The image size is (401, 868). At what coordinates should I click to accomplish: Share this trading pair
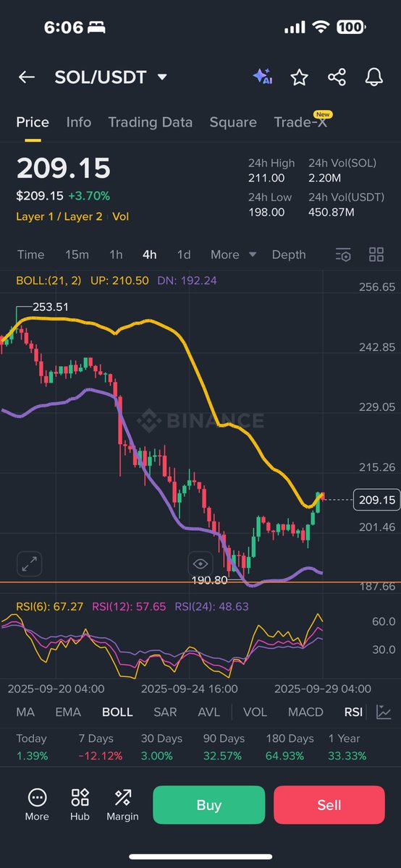(337, 77)
